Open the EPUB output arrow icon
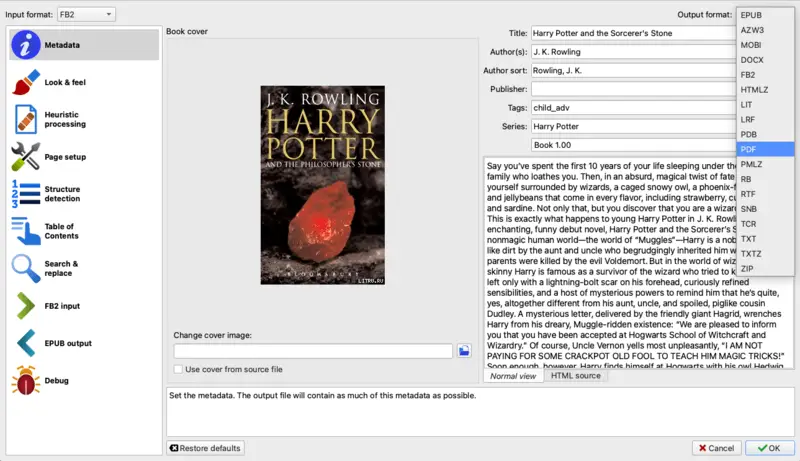Screen dimensions: 800x461 tap(26, 343)
